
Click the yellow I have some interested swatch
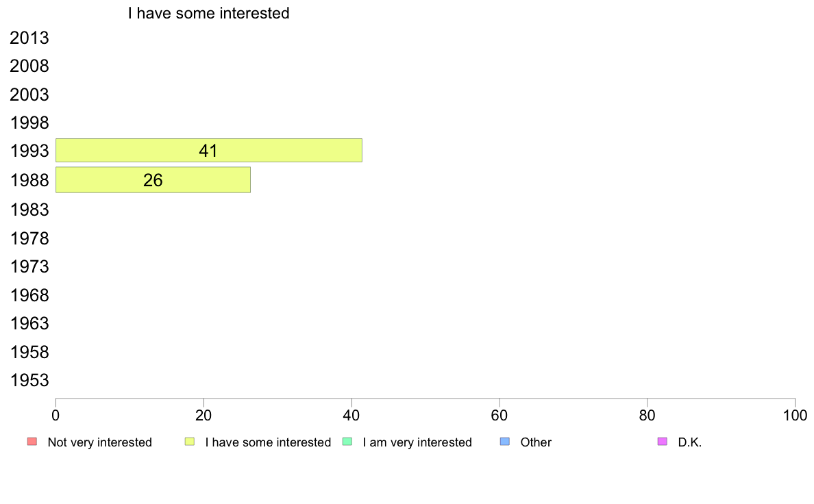190,442
